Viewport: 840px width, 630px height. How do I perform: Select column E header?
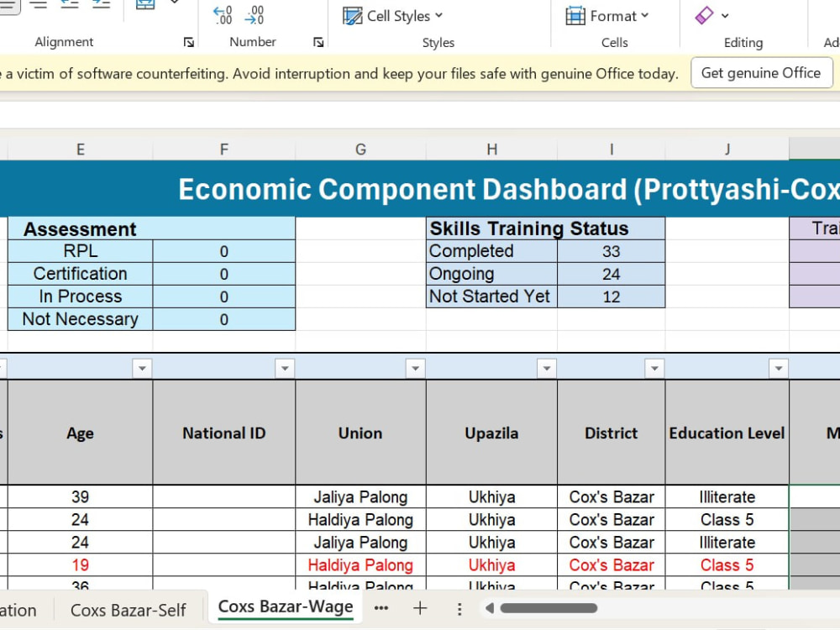tap(81, 150)
